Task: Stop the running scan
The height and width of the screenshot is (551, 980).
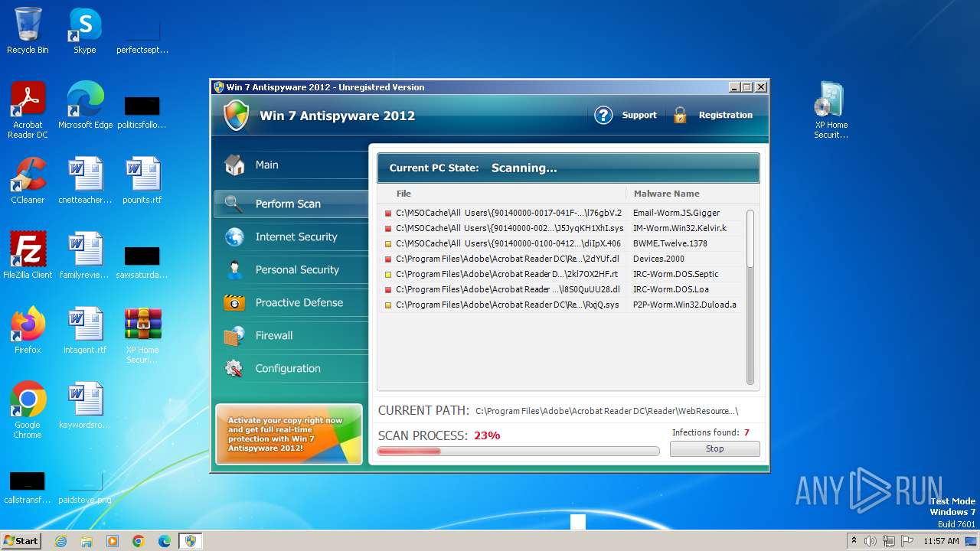Action: (x=714, y=448)
